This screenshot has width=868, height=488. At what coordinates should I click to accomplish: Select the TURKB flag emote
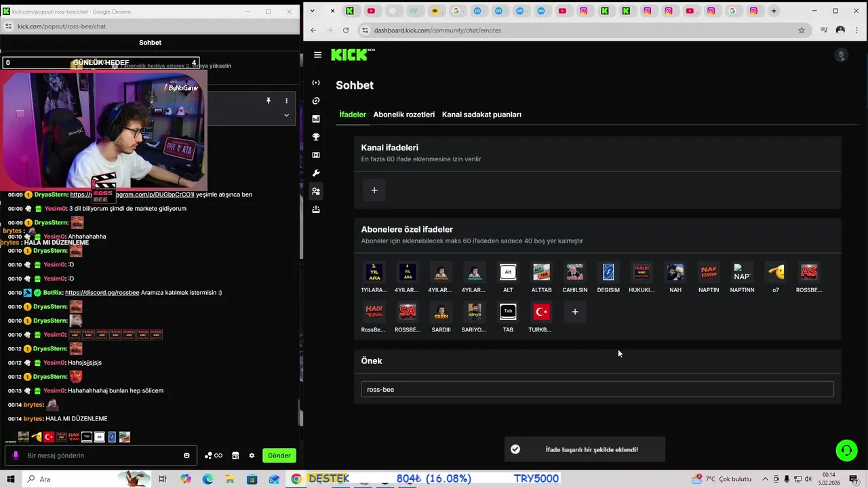[541, 312]
